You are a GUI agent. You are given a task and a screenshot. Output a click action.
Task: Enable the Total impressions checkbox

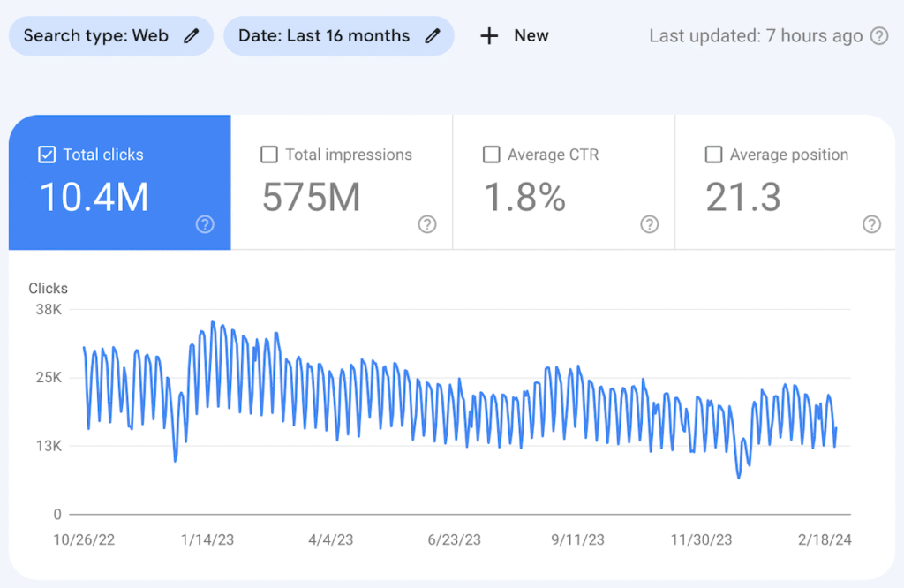pyautogui.click(x=269, y=155)
